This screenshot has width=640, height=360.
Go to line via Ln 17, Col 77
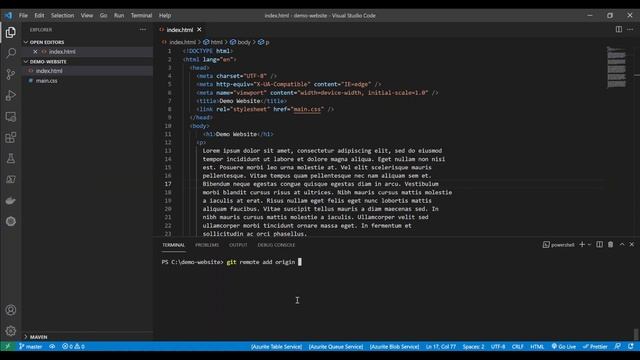(441, 347)
